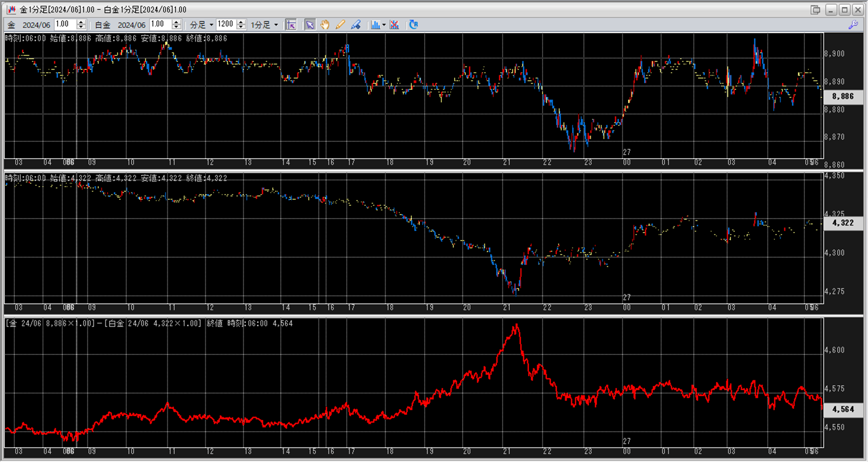
Task: Open the 1分足 interval dropdown
Action: click(x=276, y=25)
